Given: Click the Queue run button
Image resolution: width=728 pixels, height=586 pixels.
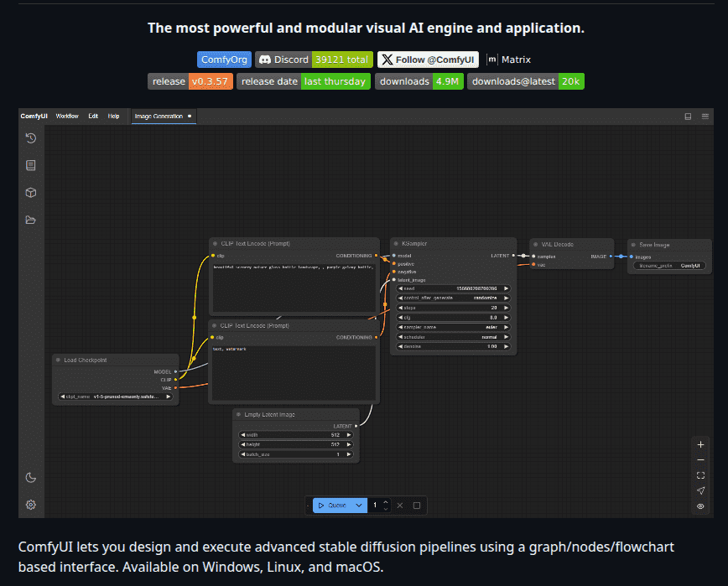Looking at the screenshot, I should (332, 506).
